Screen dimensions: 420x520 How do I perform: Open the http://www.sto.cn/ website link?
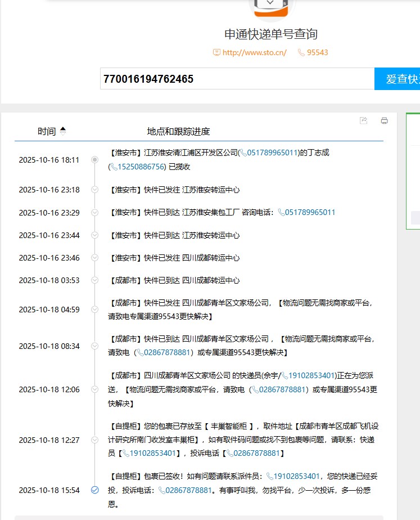pos(254,52)
